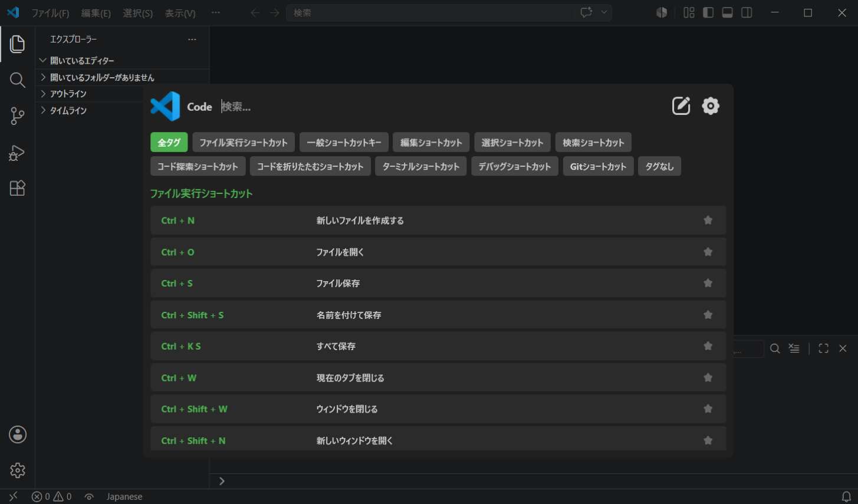Select the 全タグ tag filter
858x504 pixels.
[169, 142]
